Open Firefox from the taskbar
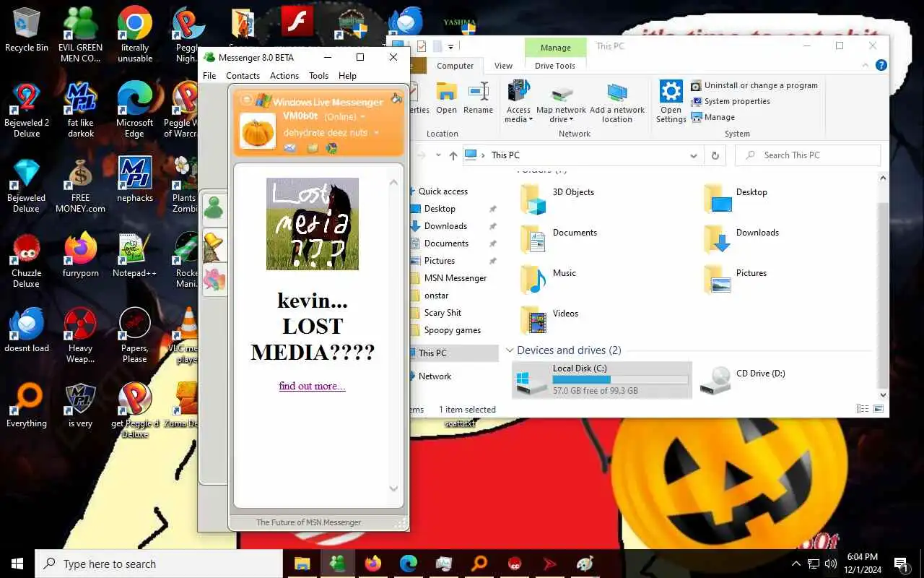Screen dimensions: 924x578 coord(373,564)
